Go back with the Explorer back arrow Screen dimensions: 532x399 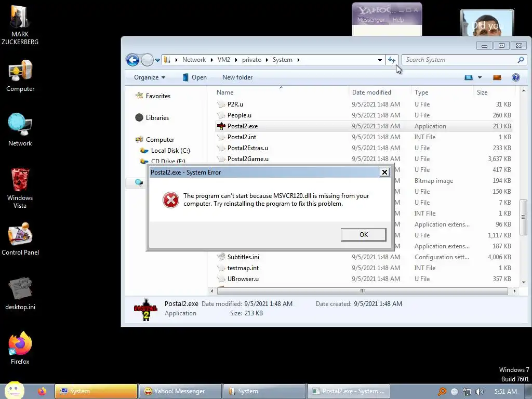tap(132, 60)
